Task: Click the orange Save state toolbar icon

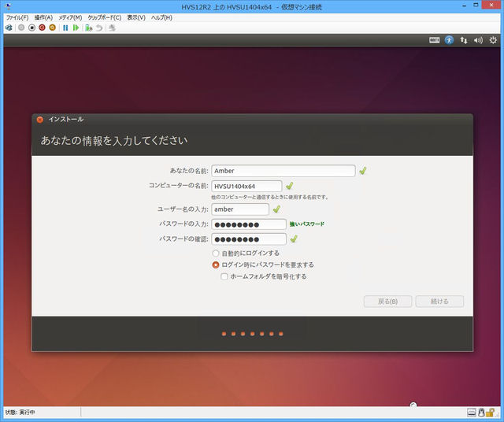Action: (x=52, y=28)
